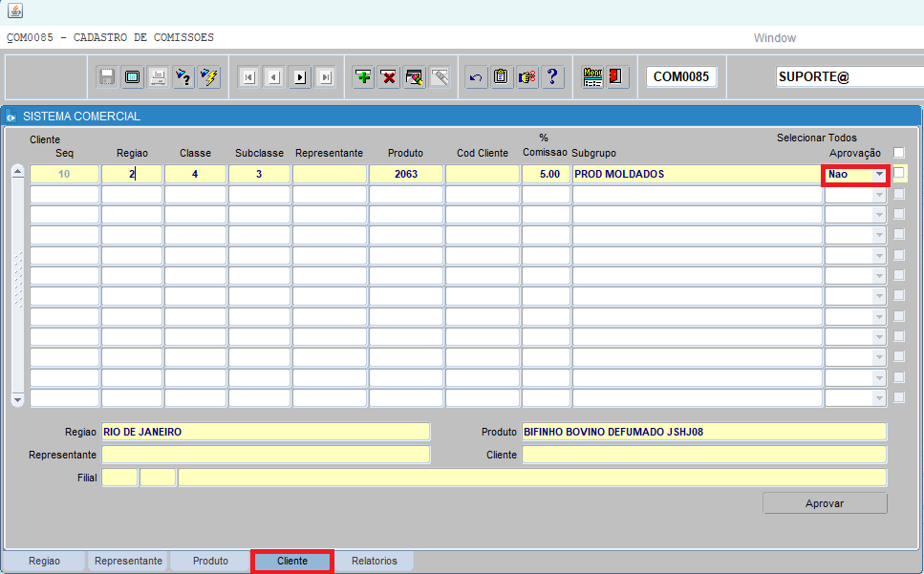Open the Menu toolbar icon
The width and height of the screenshot is (924, 574).
click(x=592, y=77)
